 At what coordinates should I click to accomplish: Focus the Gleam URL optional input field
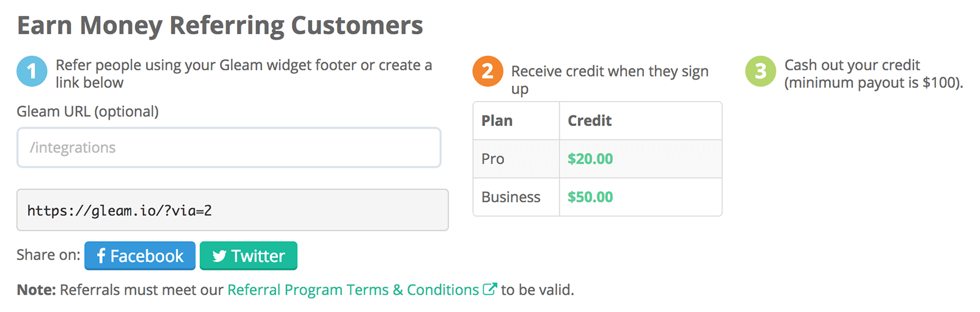coord(229,147)
